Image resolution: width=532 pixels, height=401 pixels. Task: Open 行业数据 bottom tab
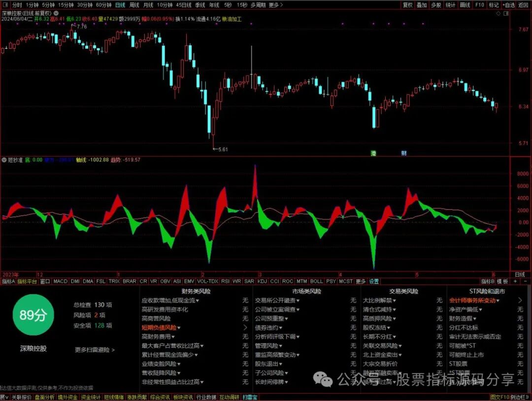pyautogui.click(x=206, y=397)
